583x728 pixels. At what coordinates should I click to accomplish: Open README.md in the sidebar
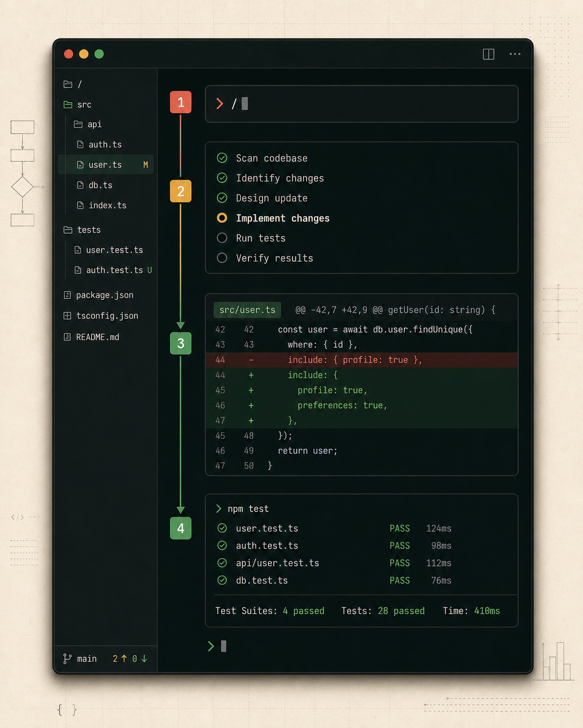tap(98, 337)
